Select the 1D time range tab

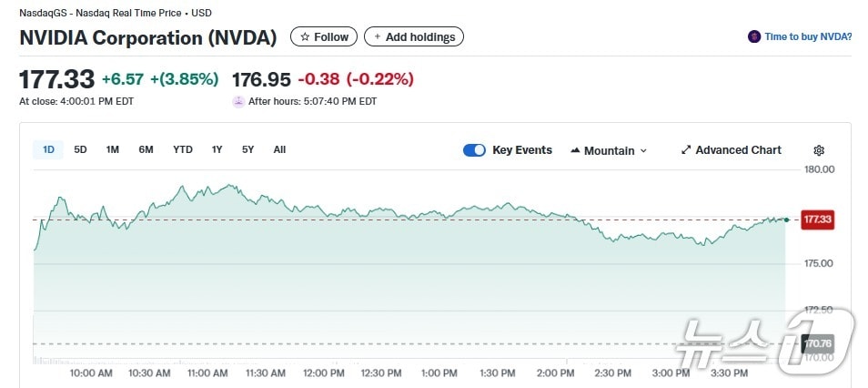pos(49,149)
